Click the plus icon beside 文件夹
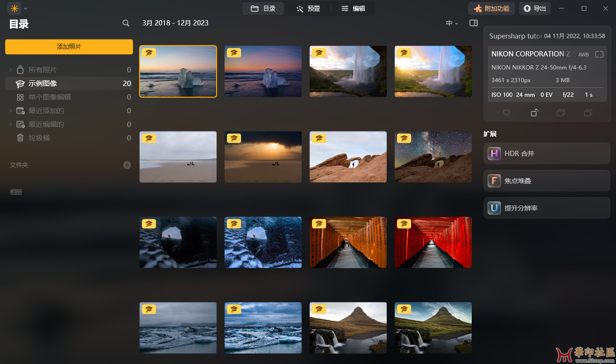Viewport: 616px width, 364px height. pos(127,165)
